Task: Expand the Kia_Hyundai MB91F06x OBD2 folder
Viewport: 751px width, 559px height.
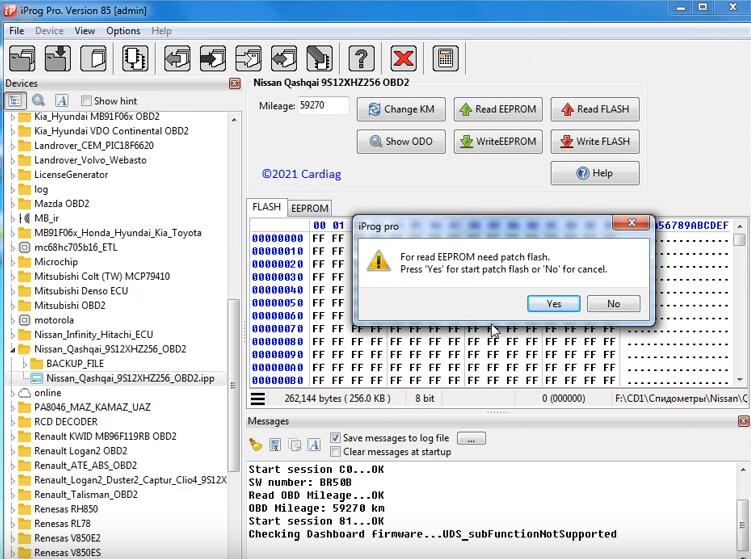Action: (12, 116)
